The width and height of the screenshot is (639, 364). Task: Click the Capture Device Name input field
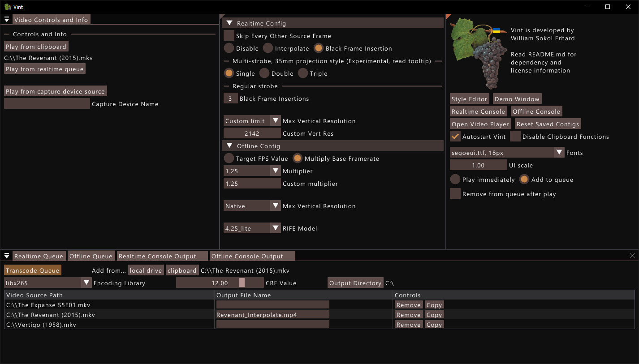pos(47,103)
